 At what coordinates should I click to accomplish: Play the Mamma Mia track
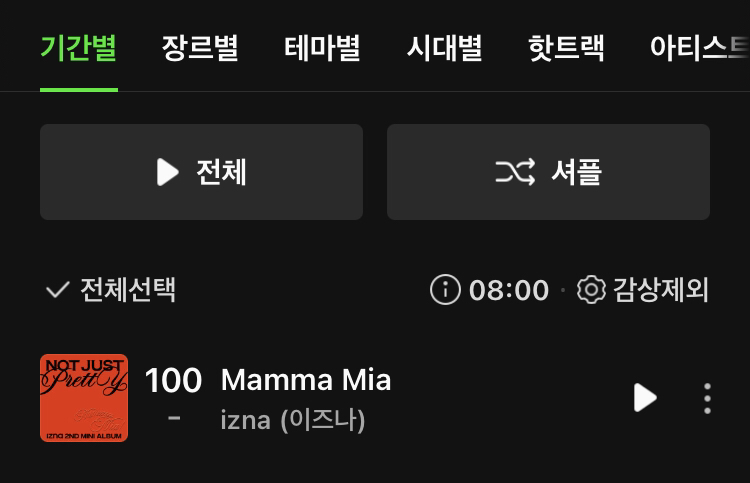pos(645,398)
